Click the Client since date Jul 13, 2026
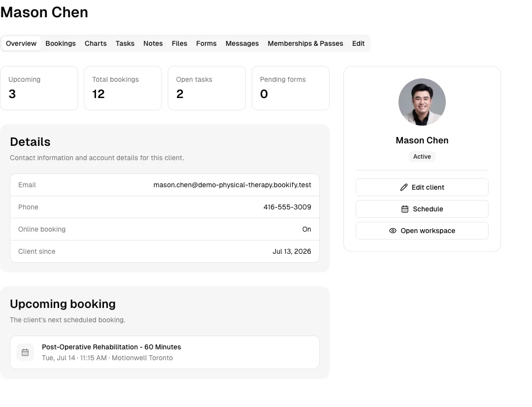The height and width of the screenshot is (407, 532). (x=292, y=251)
